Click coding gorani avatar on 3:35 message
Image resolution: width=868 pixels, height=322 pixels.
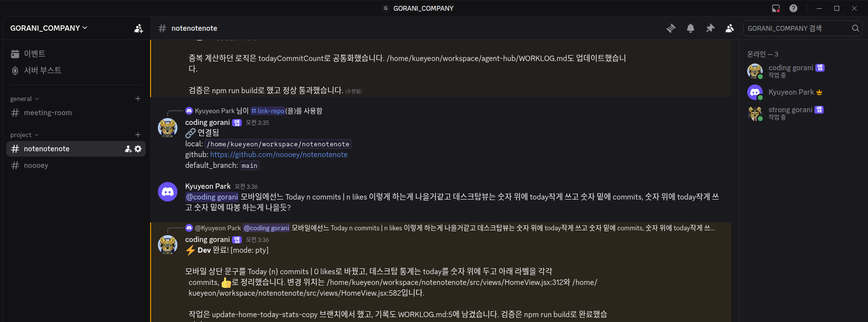coord(168,128)
